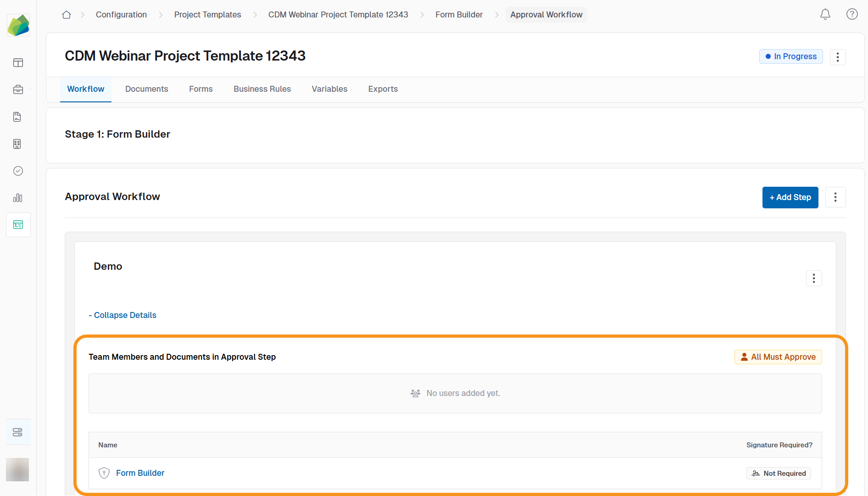Open the documents icon in the sidebar
The image size is (868, 496).
17,117
